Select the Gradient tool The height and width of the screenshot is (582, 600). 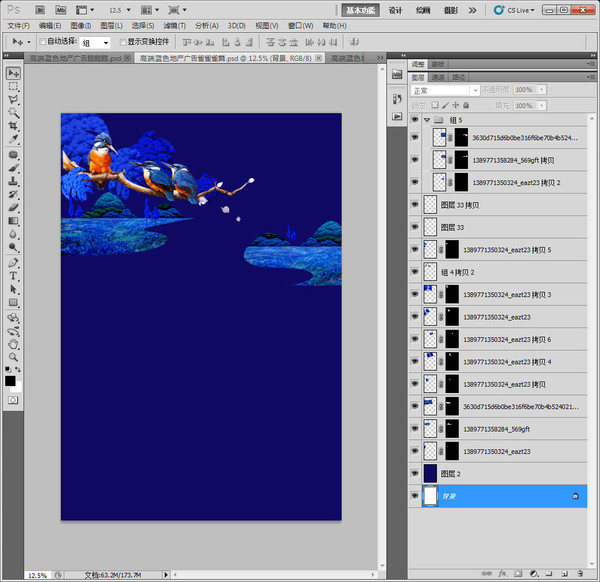coord(13,221)
